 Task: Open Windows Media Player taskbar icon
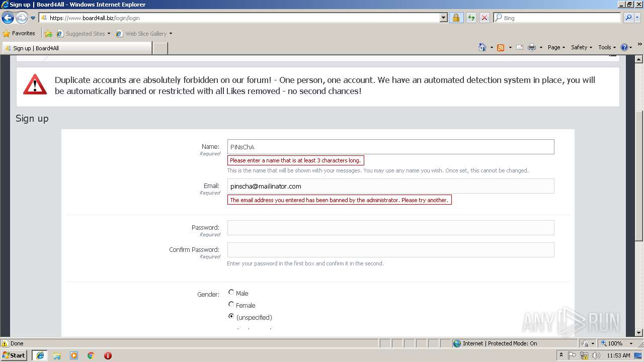[74, 355]
